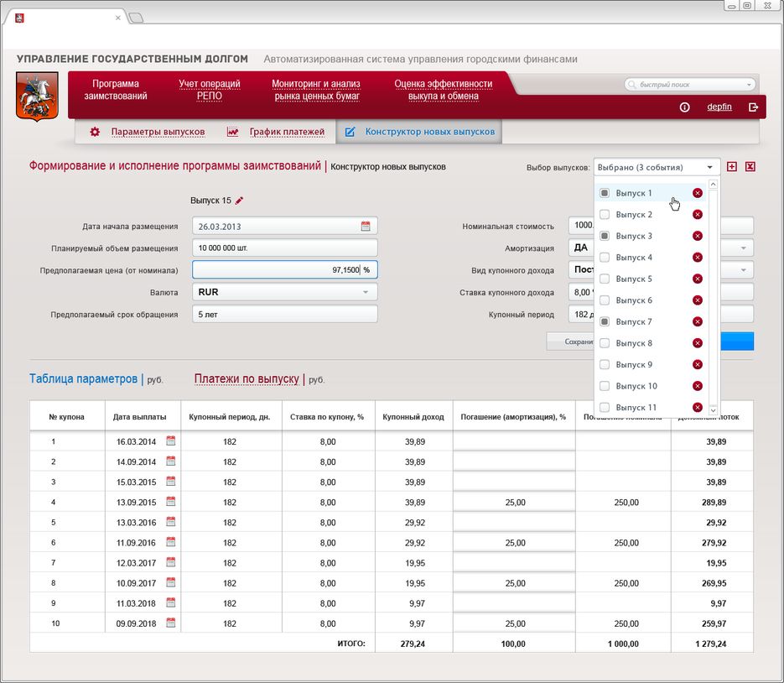784x683 pixels.
Task: Check the Выпуск 5 checkbox
Action: tap(605, 279)
